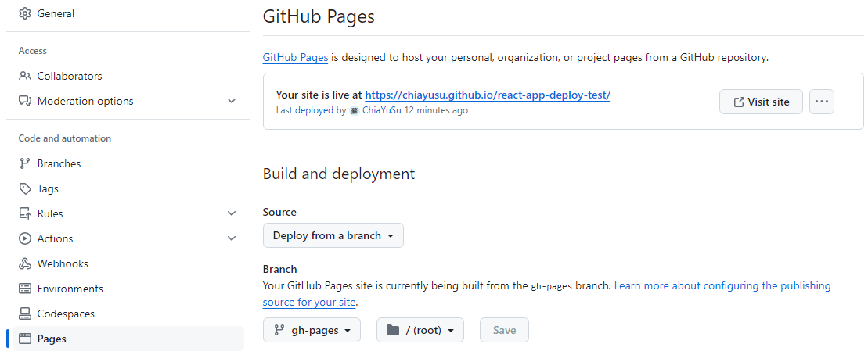Open the Deploy from a branch dropdown

click(x=333, y=235)
